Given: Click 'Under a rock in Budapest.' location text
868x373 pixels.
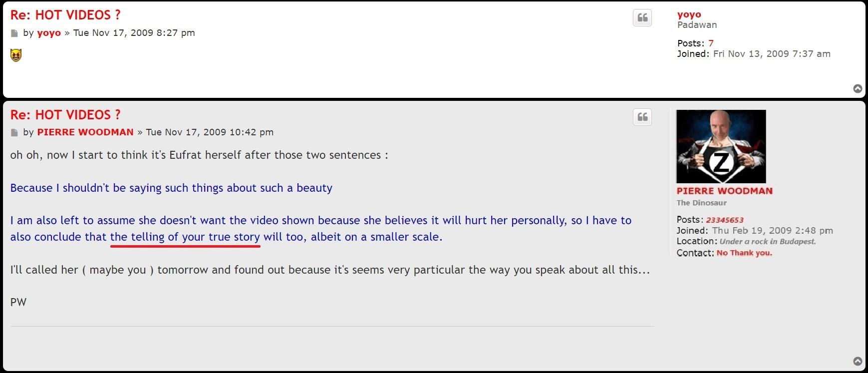Looking at the screenshot, I should 767,242.
